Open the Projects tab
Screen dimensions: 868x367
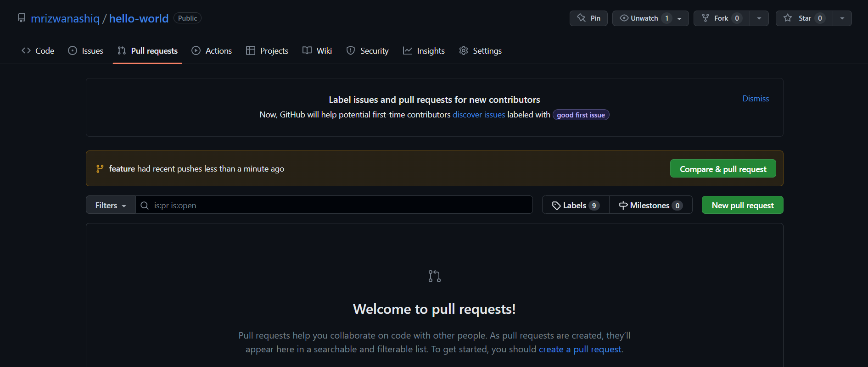[x=267, y=51]
